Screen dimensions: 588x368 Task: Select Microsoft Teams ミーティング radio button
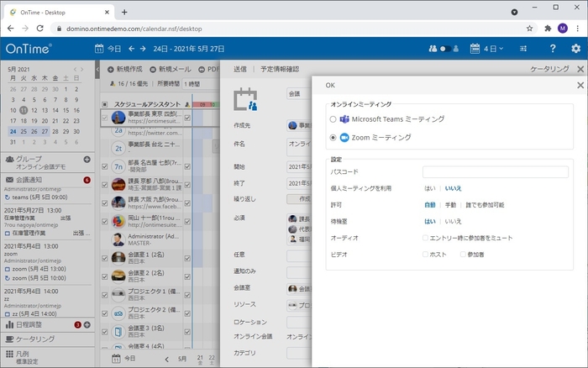point(333,119)
